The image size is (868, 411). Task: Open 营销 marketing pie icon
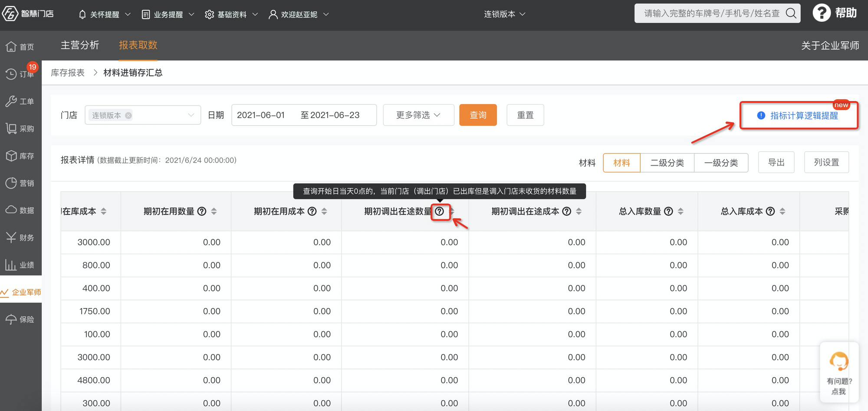pyautogui.click(x=11, y=183)
